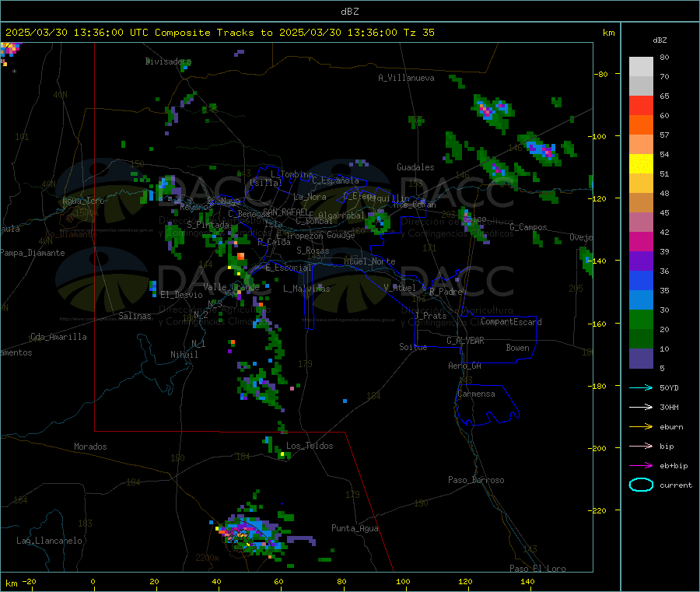The image size is (700, 592).
Task: Click the 2200m elevation label
Action: click(x=207, y=558)
